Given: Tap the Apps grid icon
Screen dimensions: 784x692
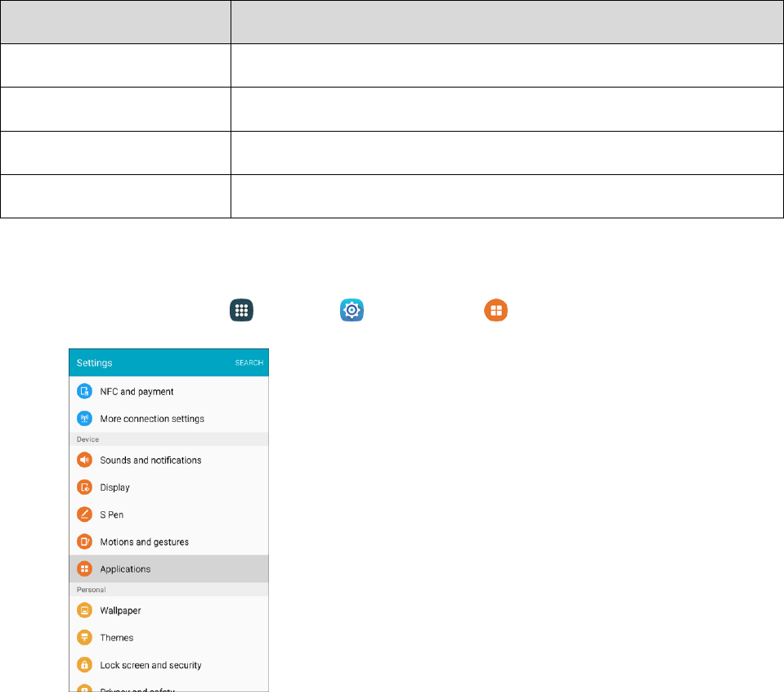Looking at the screenshot, I should click(x=241, y=310).
